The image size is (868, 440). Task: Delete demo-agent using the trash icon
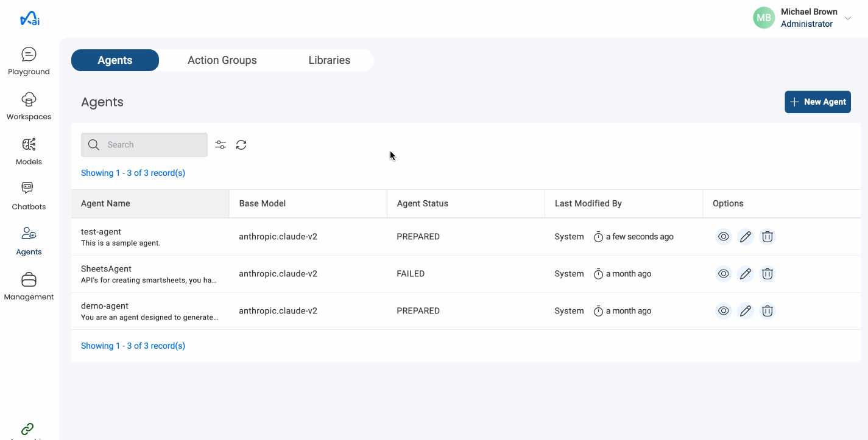click(767, 311)
